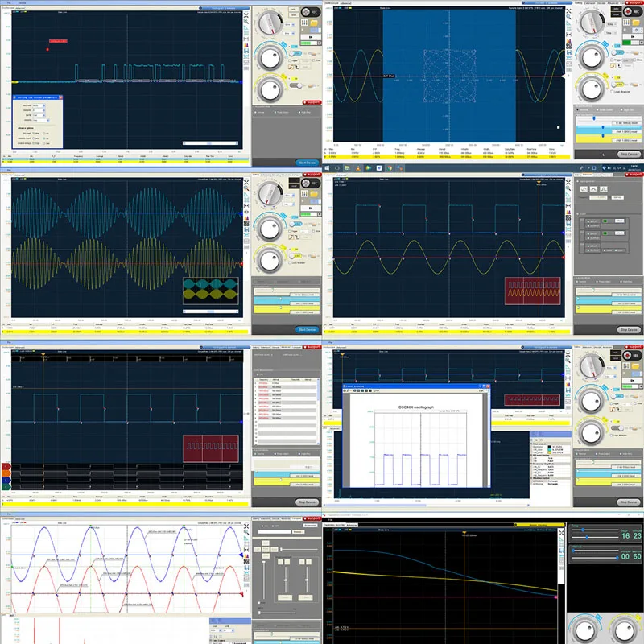
Task: Click red support button in serial decode window
Action: [312, 102]
